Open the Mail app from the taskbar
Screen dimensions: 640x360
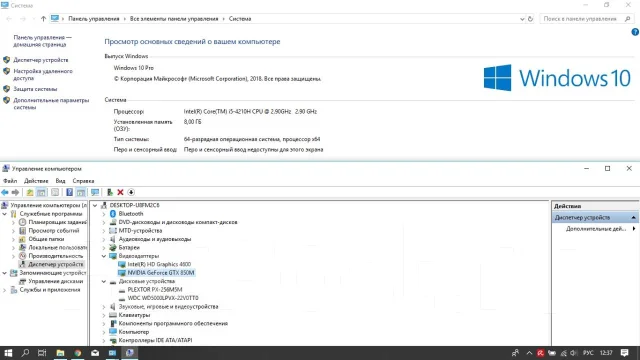(95, 353)
